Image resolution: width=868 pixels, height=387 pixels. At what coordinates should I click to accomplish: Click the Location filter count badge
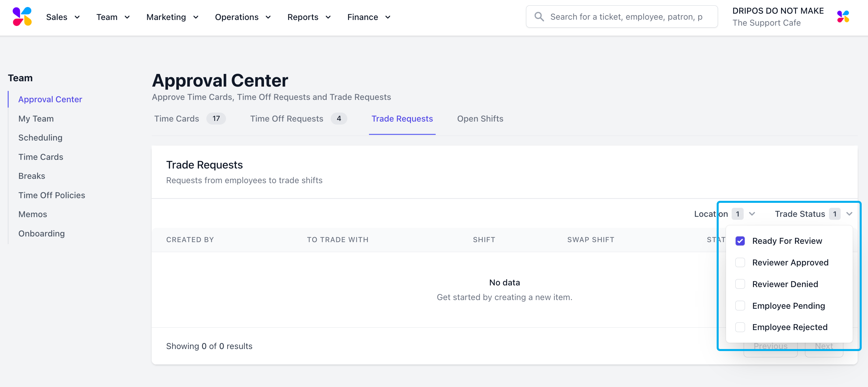[737, 214]
